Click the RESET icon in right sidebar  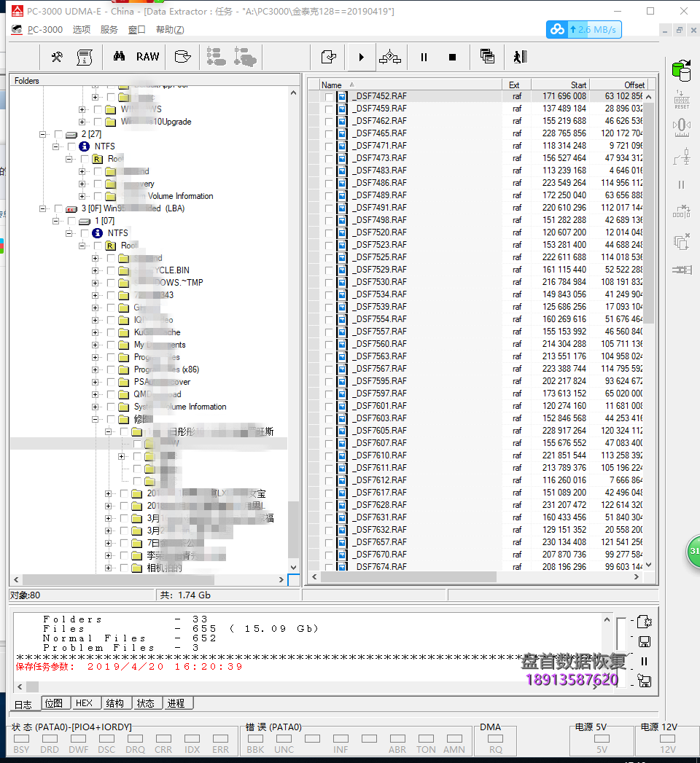(681, 100)
